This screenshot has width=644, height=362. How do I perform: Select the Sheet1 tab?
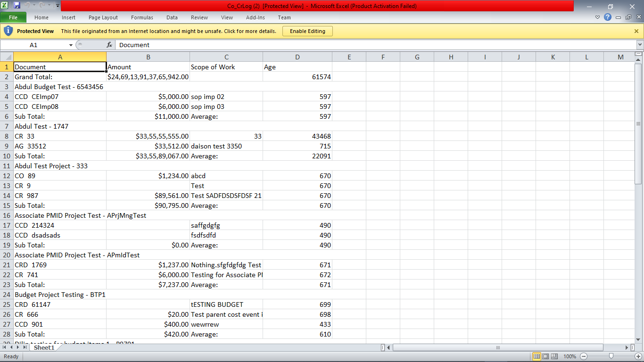click(44, 347)
